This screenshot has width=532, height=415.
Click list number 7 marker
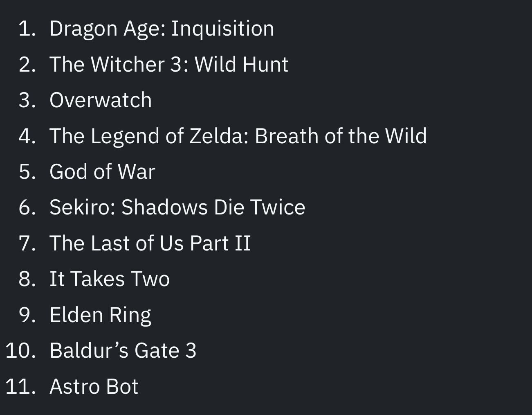click(x=27, y=244)
